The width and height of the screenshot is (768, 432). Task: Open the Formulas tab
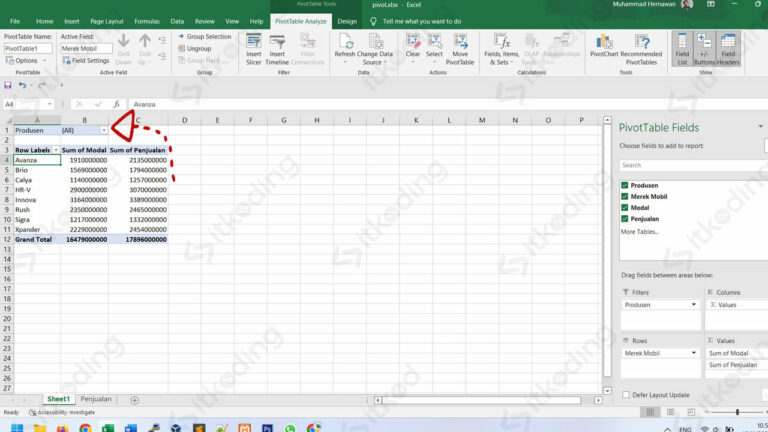click(x=147, y=22)
